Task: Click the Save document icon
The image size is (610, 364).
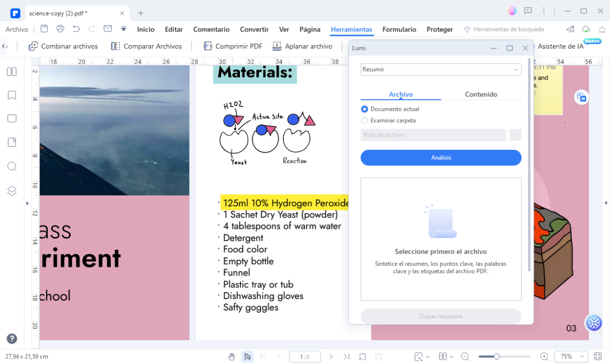Action: pyautogui.click(x=44, y=29)
